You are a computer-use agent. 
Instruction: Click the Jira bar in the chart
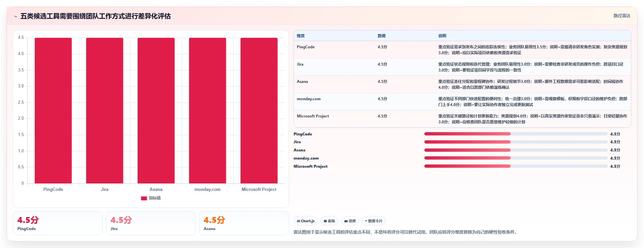point(105,111)
